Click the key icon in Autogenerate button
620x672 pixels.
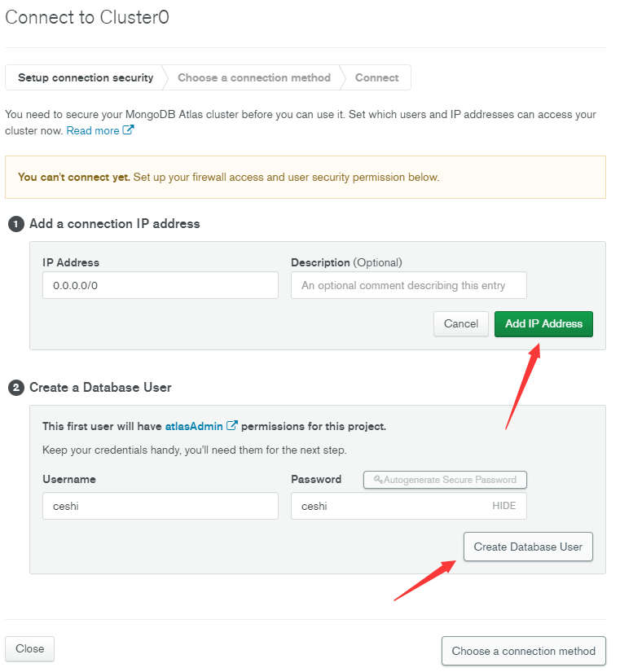click(378, 479)
